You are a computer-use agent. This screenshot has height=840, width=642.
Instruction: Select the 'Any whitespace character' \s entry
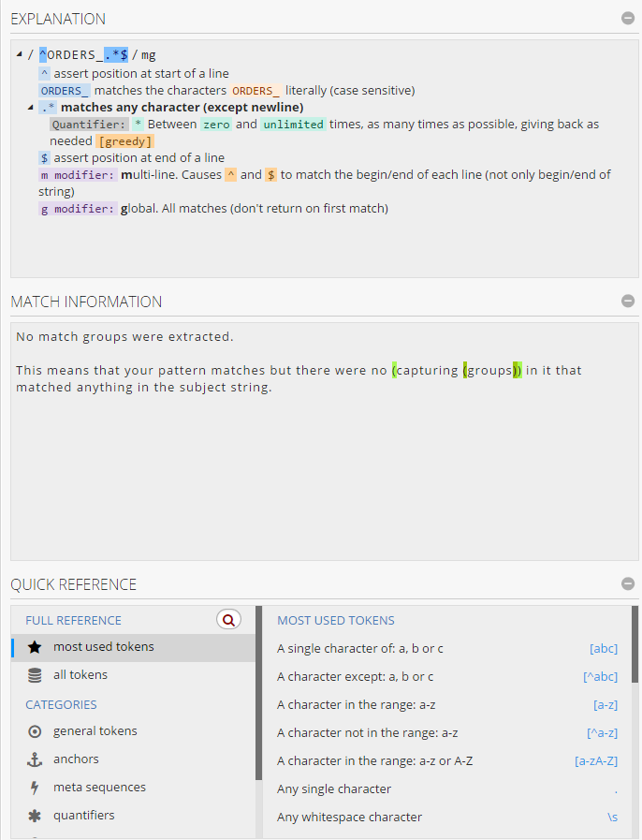coord(612,817)
